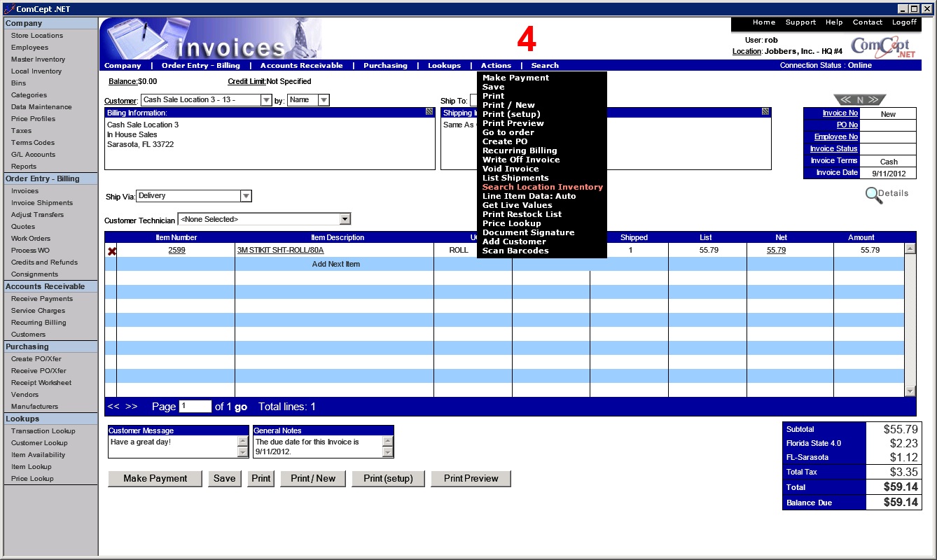937x560 pixels.
Task: Expand the Billing Information panel corner icon
Action: (x=429, y=112)
